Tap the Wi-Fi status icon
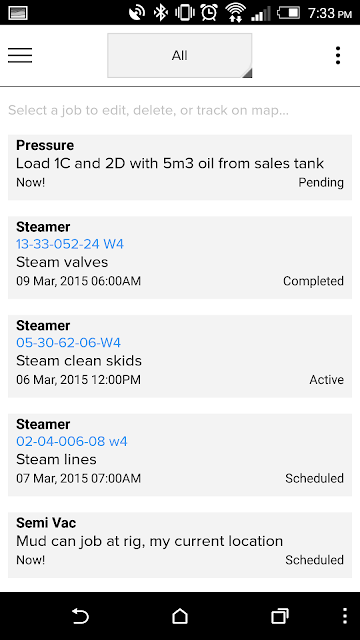 [235, 12]
